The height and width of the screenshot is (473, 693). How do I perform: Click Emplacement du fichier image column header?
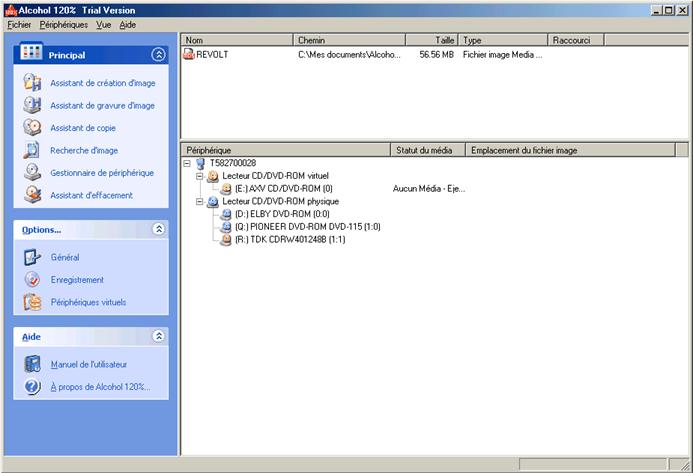click(571, 150)
